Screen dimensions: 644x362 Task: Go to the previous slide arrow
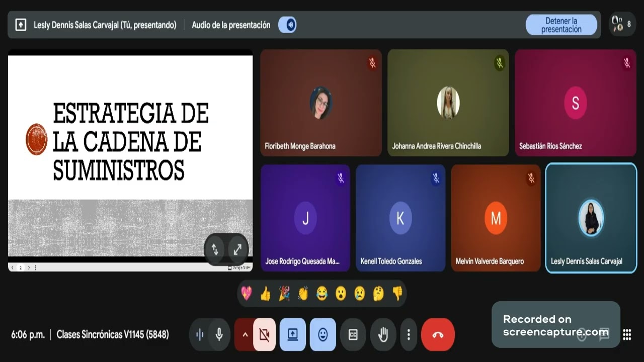(x=13, y=267)
